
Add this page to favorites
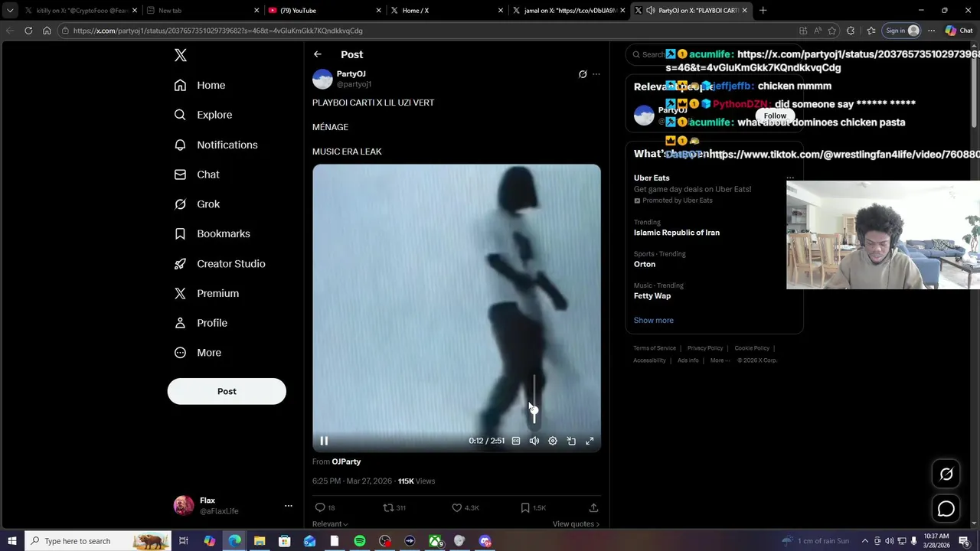[x=832, y=31]
